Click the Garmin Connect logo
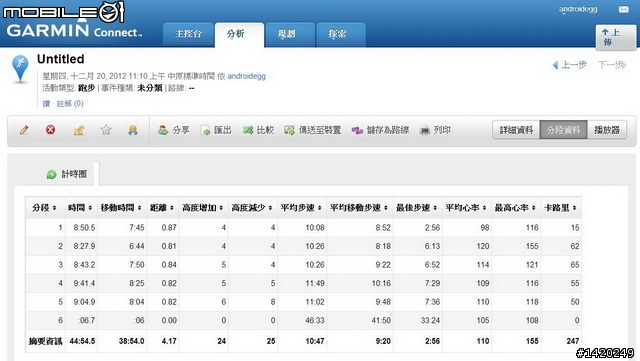Viewport: 640px width, 361px height. (x=74, y=31)
